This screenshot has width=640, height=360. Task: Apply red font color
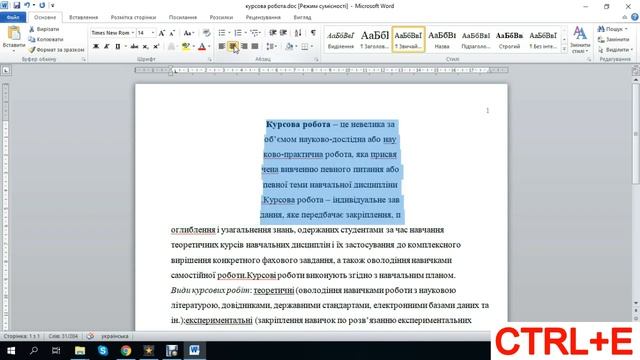coord(202,47)
